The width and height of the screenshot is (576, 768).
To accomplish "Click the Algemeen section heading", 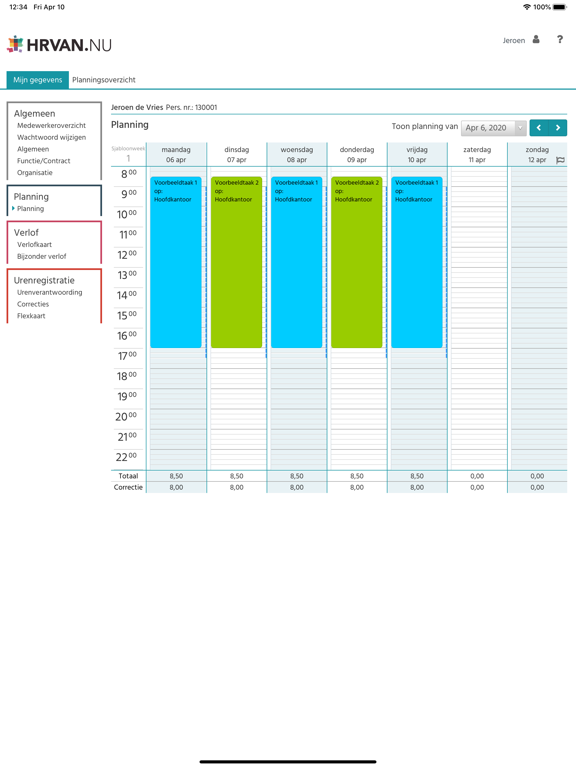I will (x=34, y=114).
